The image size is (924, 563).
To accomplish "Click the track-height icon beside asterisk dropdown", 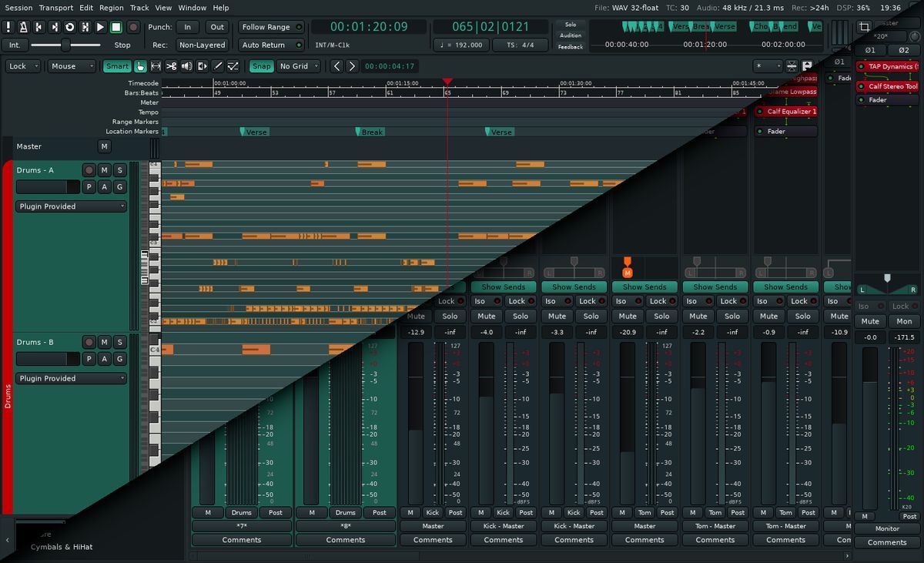I will pyautogui.click(x=791, y=66).
